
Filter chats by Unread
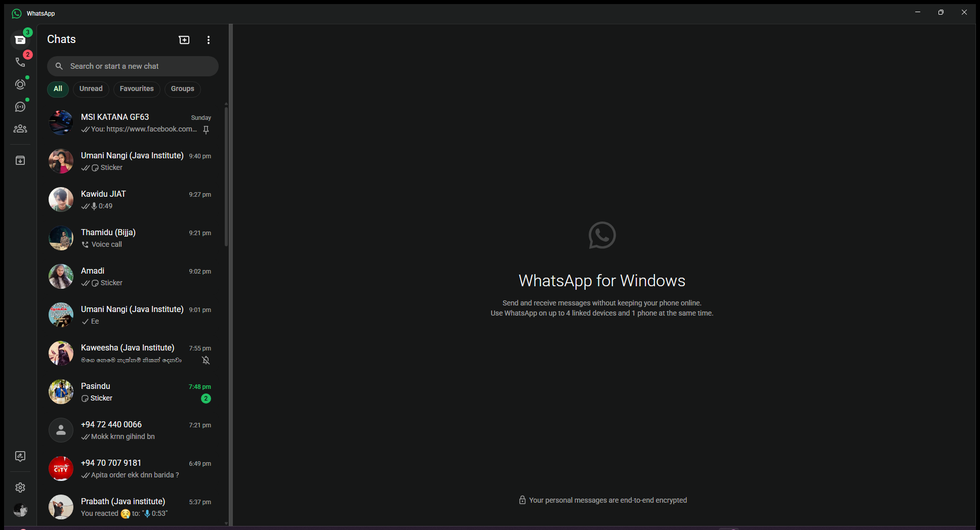pyautogui.click(x=91, y=89)
